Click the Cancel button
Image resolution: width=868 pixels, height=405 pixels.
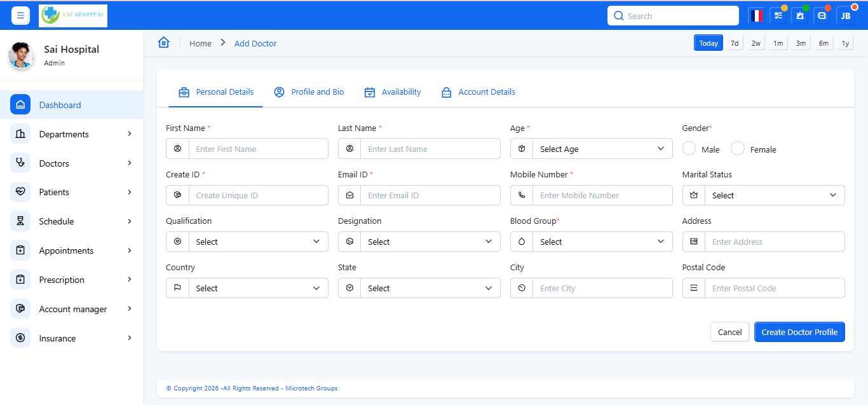(x=729, y=332)
